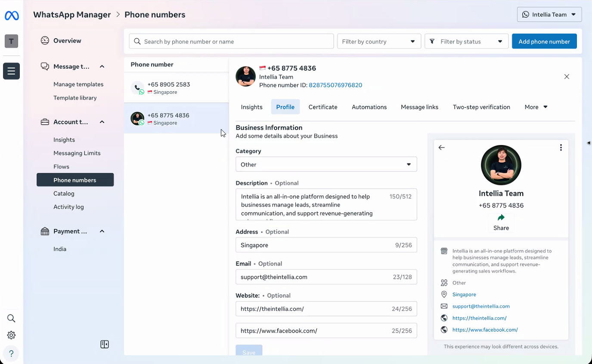
Task: Open the Filter by country dropdown
Action: click(x=379, y=41)
